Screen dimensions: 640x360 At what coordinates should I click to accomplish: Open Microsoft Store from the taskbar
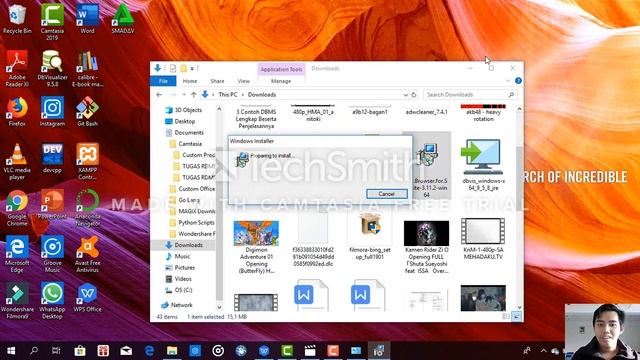pos(80,351)
